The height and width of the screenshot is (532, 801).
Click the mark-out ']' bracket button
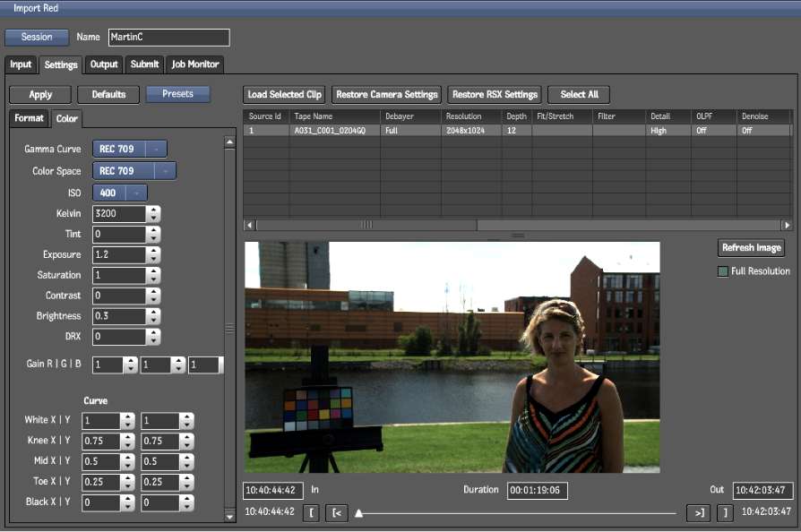[724, 512]
